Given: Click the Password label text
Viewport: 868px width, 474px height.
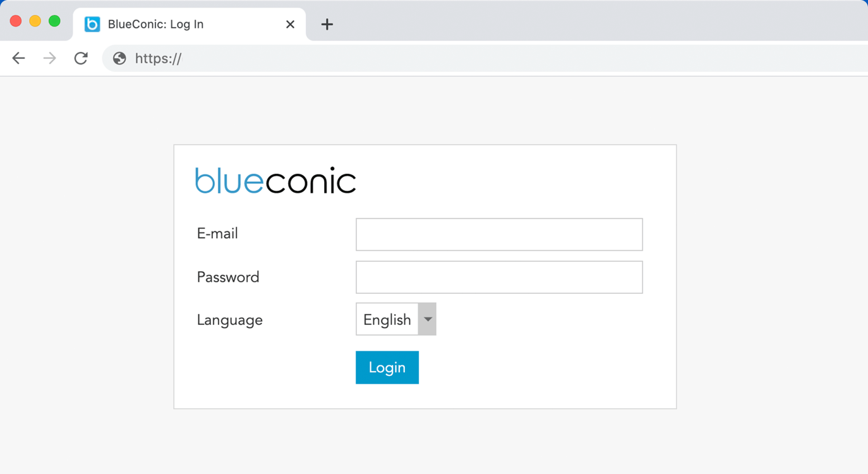Looking at the screenshot, I should 228,277.
